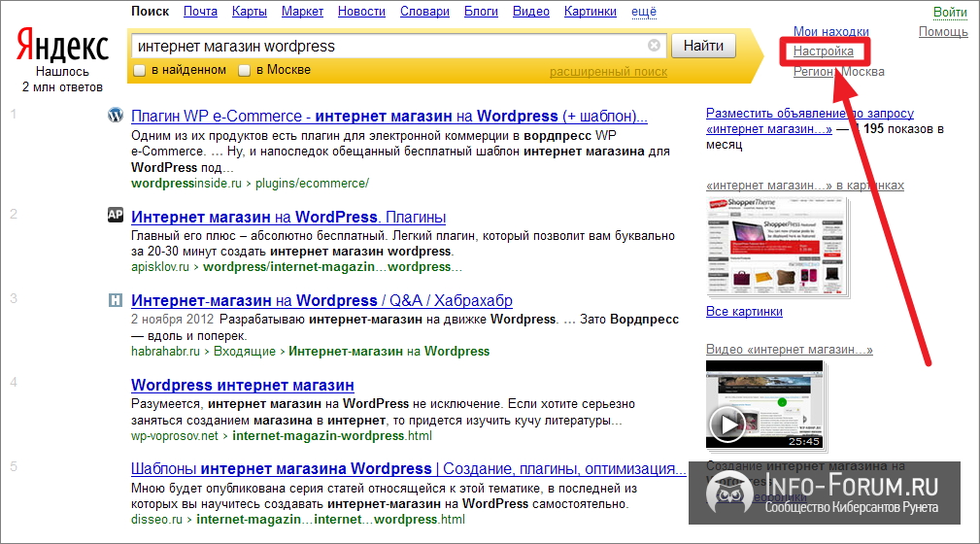Click the apisklov.ru green URL
The height and width of the screenshot is (544, 980).
(160, 267)
